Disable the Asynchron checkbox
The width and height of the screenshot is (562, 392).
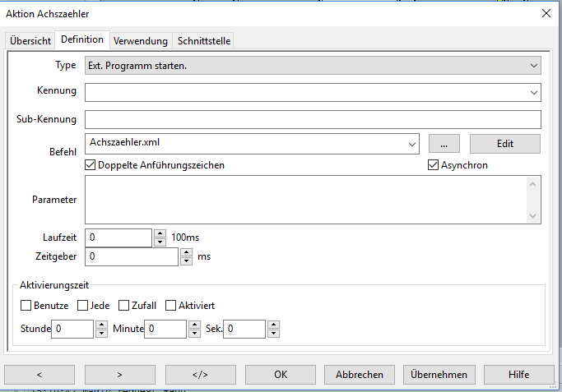(434, 165)
